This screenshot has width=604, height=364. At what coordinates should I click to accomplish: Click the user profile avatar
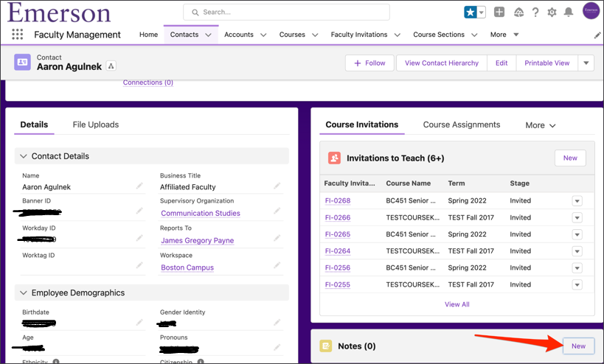[591, 10]
